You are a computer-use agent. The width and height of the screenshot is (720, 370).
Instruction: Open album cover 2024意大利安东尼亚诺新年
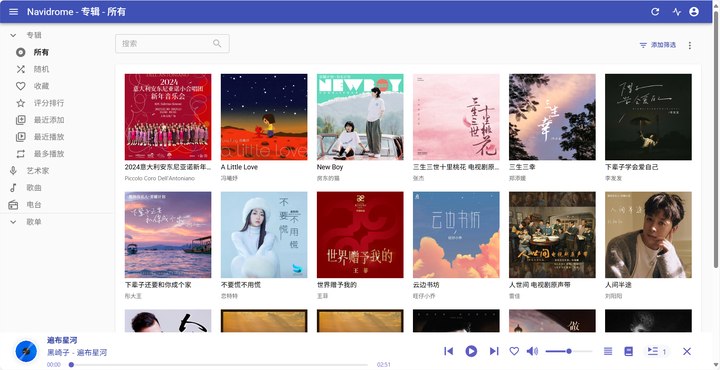click(168, 117)
